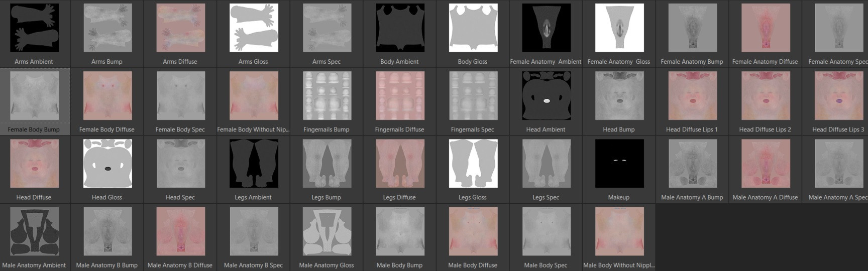868x271 pixels.
Task: Select the Fingernails Diffuse thumbnail
Action: pos(400,96)
